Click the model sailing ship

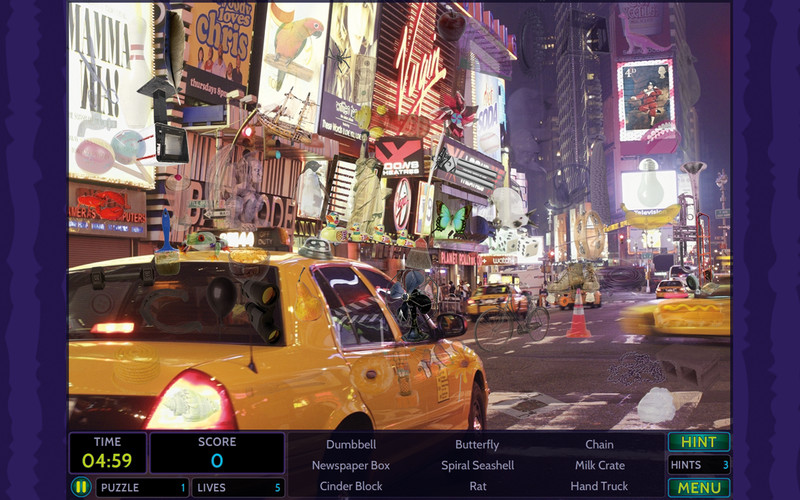tap(286, 119)
